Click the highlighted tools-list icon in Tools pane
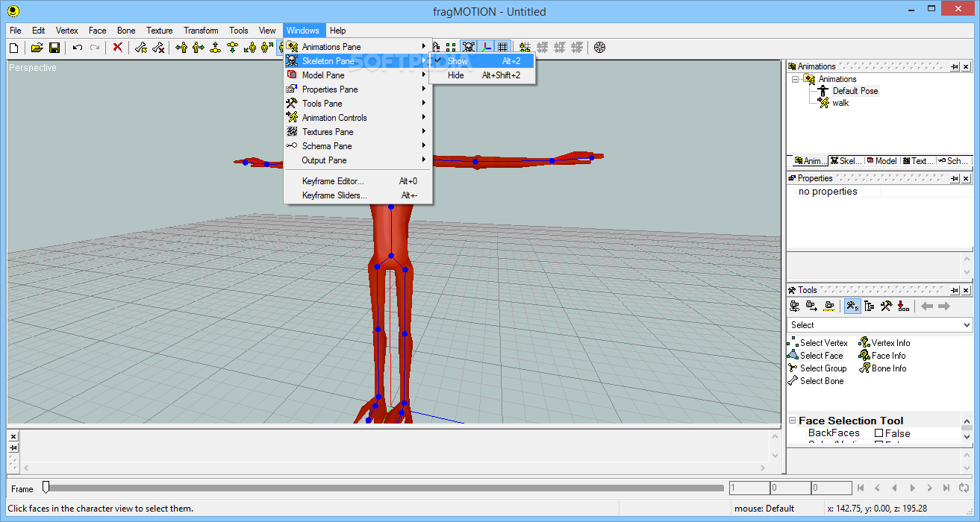The width and height of the screenshot is (980, 522). [852, 306]
